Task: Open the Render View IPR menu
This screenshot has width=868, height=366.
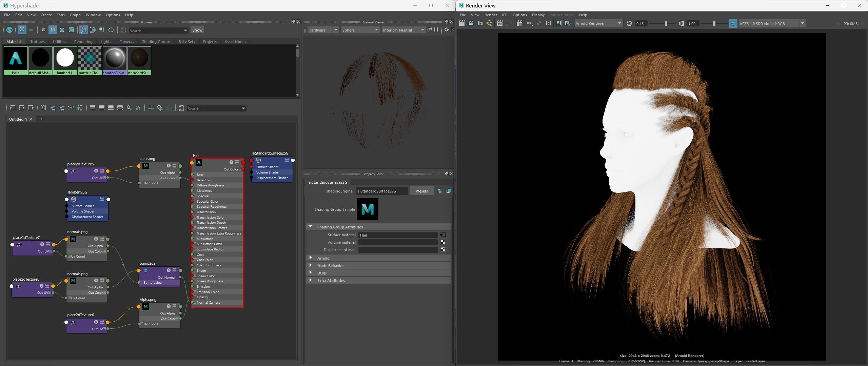Action: pyautogui.click(x=505, y=15)
